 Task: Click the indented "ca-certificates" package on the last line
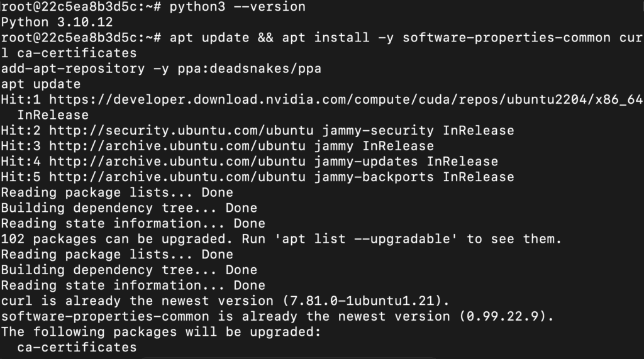(x=77, y=346)
